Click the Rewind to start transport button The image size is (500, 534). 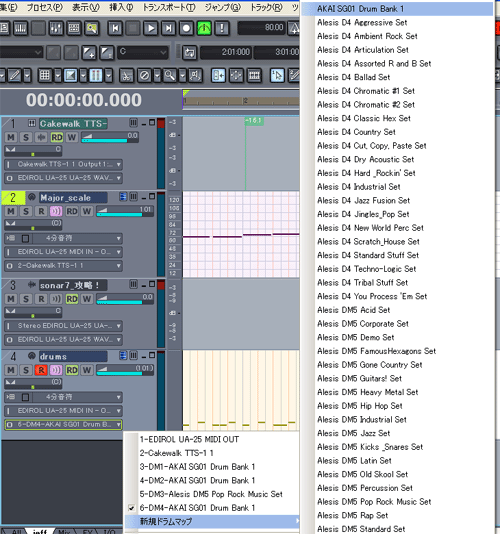(x=115, y=28)
